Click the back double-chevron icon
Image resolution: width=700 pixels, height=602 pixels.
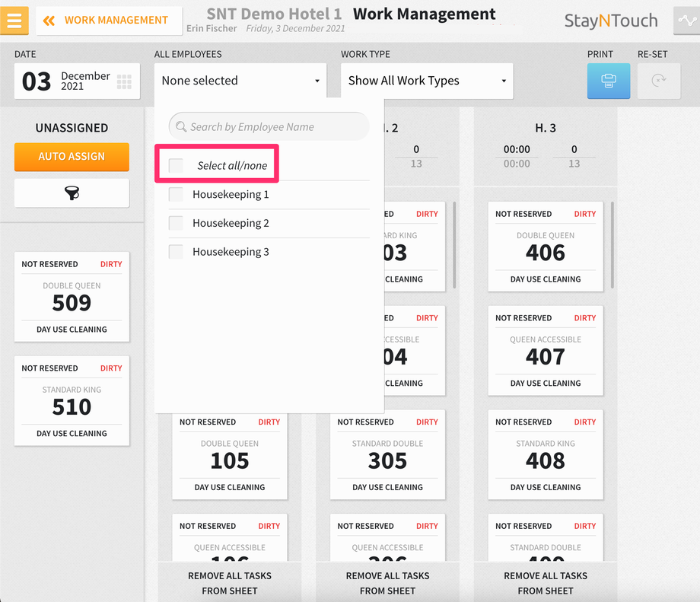49,21
